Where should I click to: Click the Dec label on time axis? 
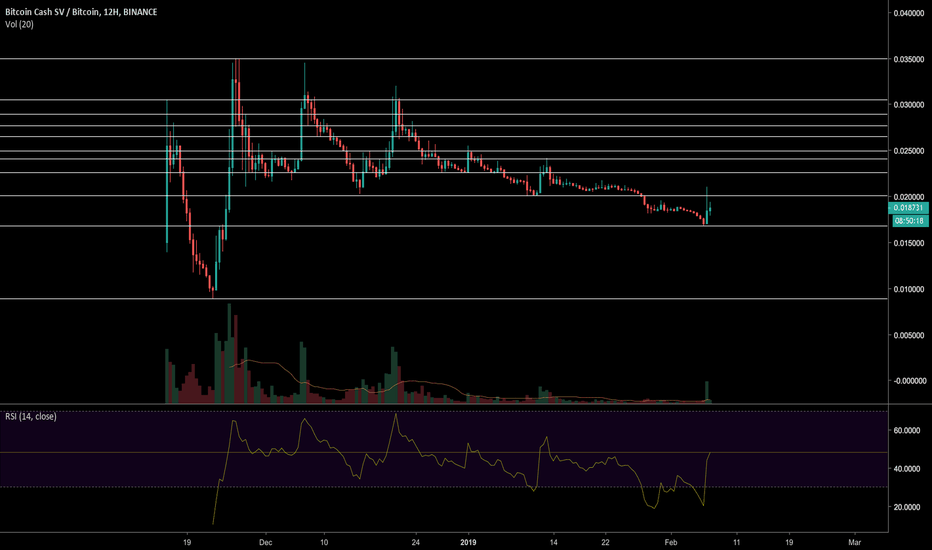[x=266, y=542]
